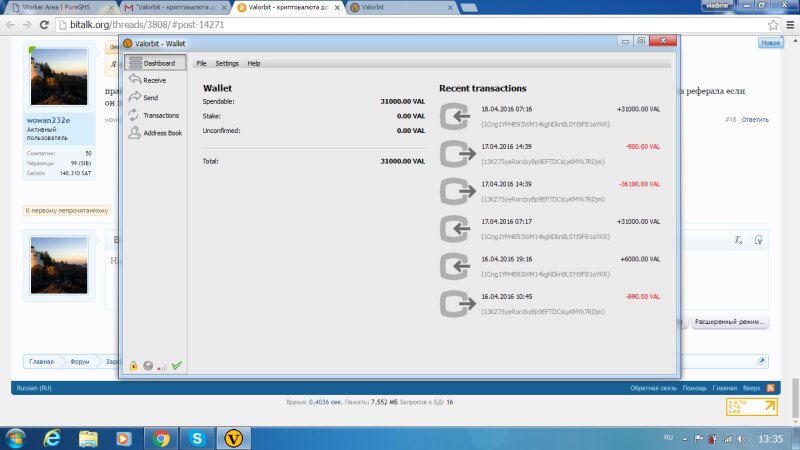800x450 pixels.
Task: Click the green sync checkmark icon
Action: click(177, 366)
